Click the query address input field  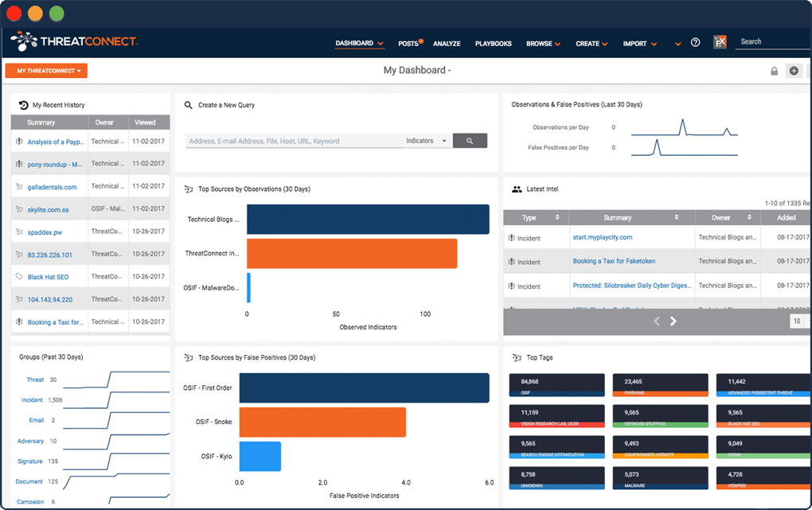pyautogui.click(x=294, y=141)
